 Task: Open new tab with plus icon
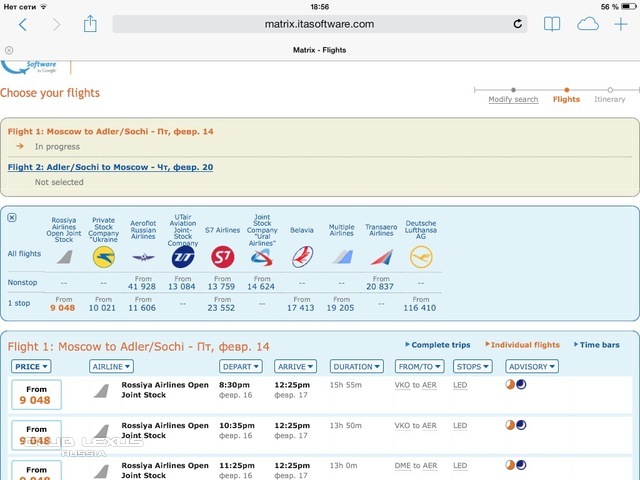click(x=621, y=24)
